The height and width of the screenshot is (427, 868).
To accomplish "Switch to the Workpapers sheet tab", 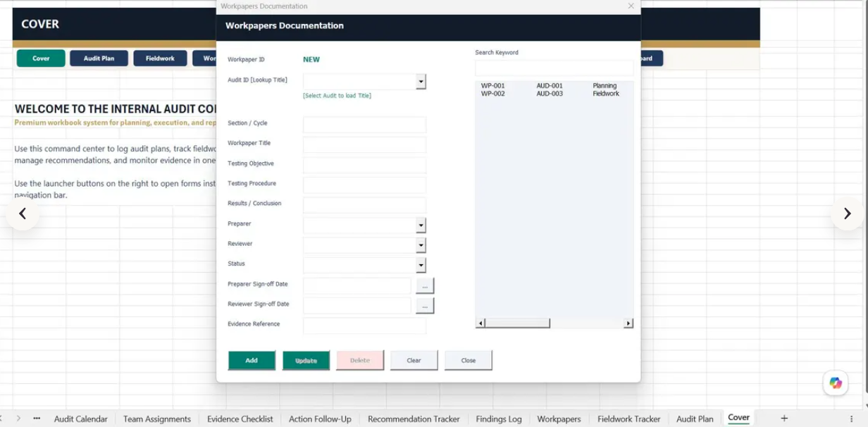I will (559, 419).
